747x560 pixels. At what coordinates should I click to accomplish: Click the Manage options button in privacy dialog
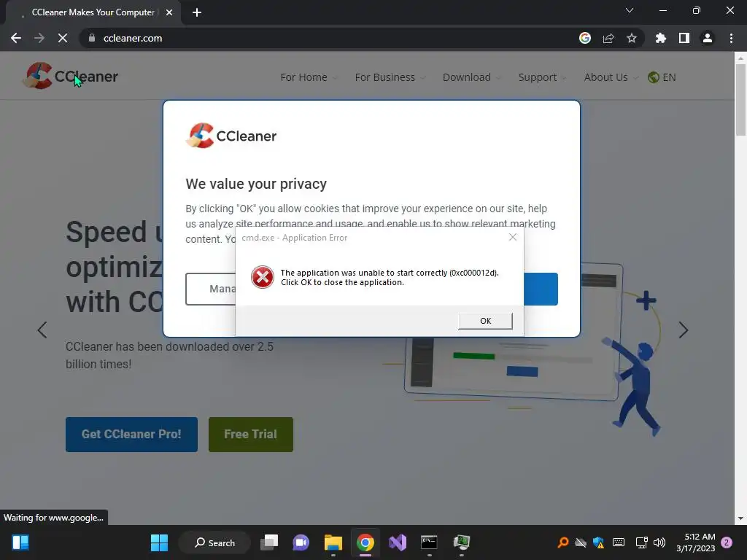click(211, 289)
